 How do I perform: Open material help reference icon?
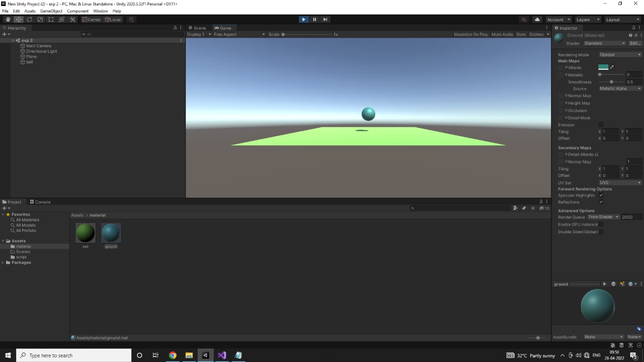click(x=630, y=35)
